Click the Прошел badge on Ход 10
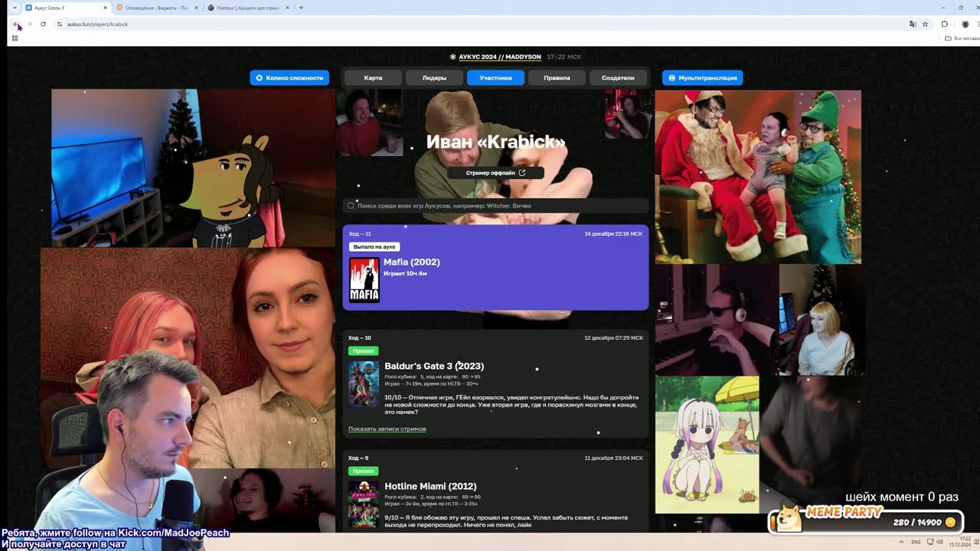Image resolution: width=980 pixels, height=551 pixels. point(363,351)
